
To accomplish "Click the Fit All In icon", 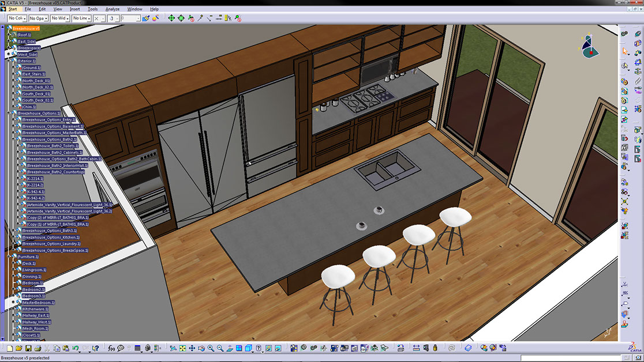I will (x=182, y=348).
